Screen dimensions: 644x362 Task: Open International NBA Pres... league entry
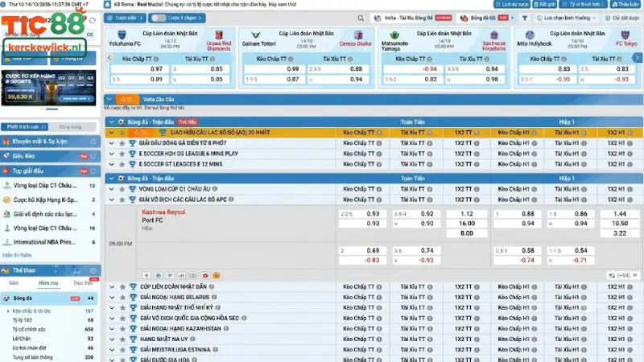pyautogui.click(x=48, y=242)
